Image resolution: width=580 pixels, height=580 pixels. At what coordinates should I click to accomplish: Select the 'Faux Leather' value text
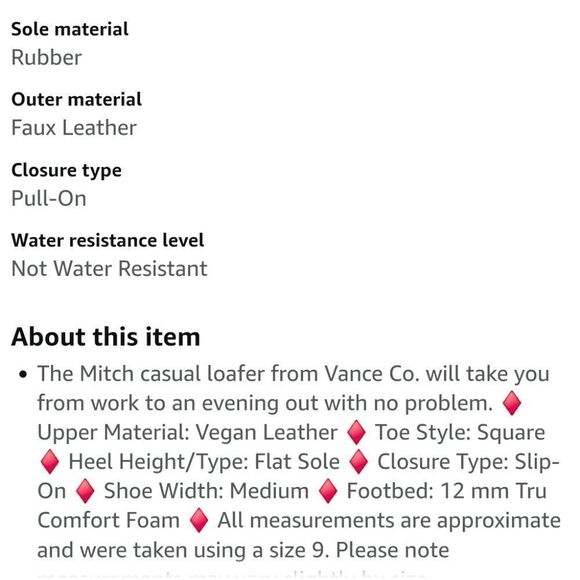(x=74, y=128)
